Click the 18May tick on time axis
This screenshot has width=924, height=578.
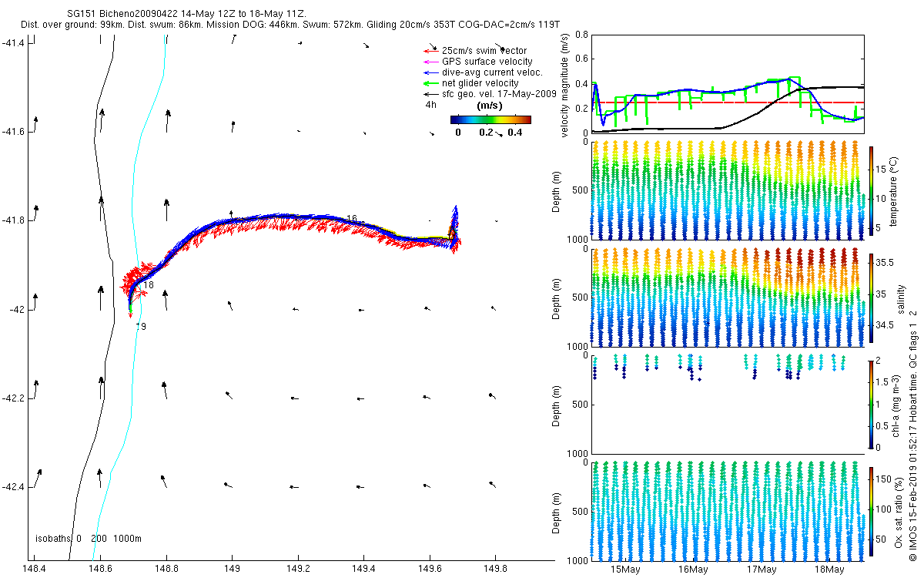pos(829,570)
